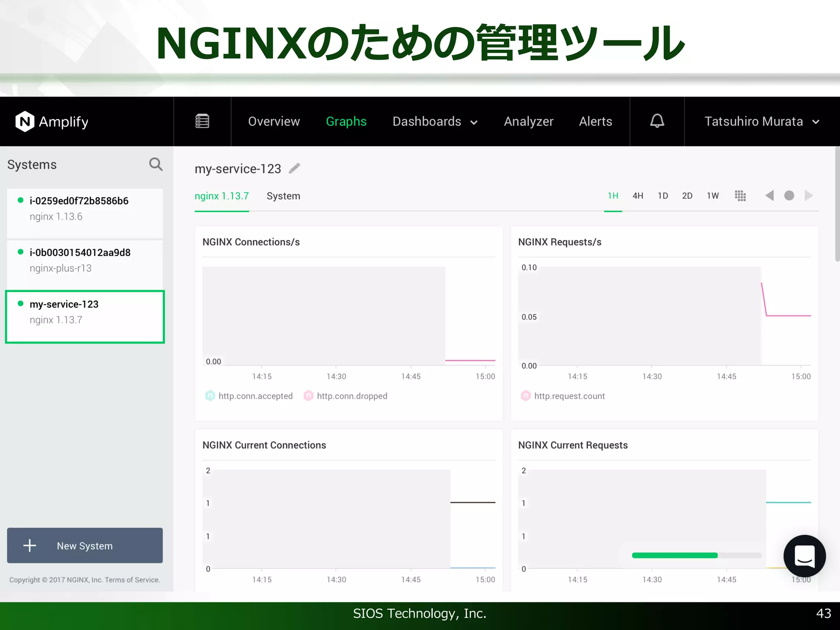This screenshot has width=840, height=630.
Task: Select the 1H time range
Action: click(x=613, y=196)
